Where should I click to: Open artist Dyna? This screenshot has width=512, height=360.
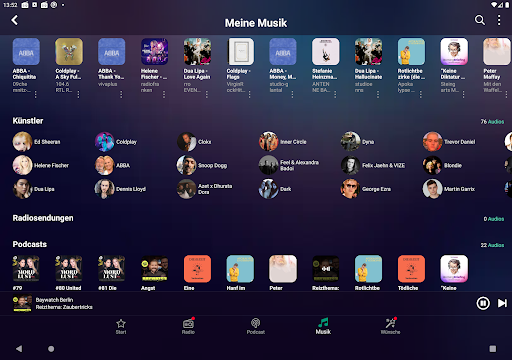[357, 142]
